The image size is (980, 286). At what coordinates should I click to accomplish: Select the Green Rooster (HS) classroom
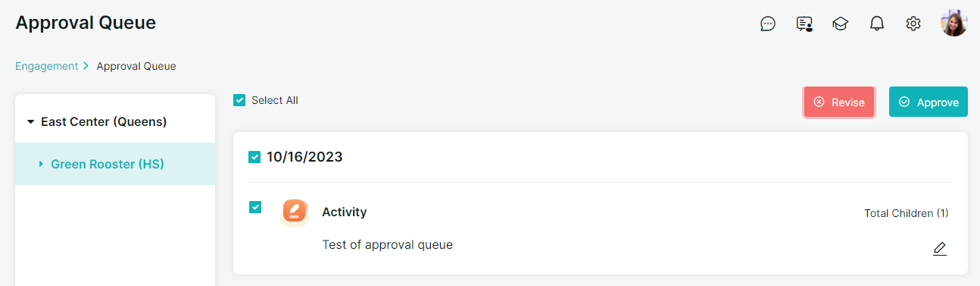(x=108, y=164)
